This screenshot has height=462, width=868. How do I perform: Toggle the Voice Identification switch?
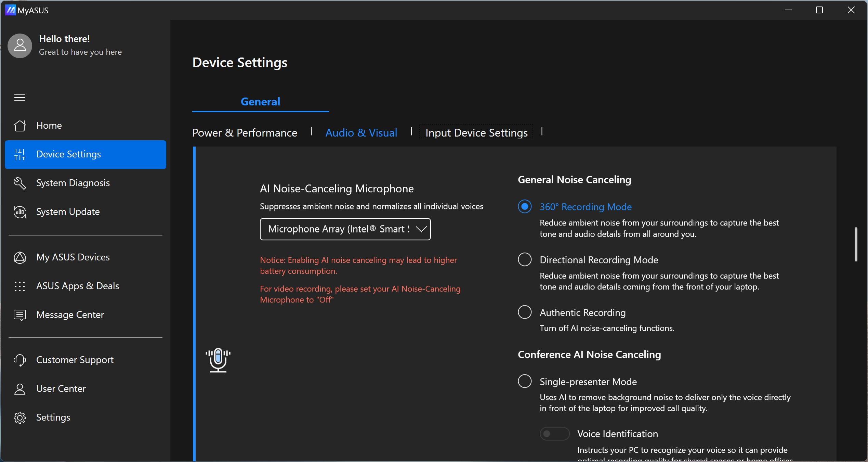(554, 434)
